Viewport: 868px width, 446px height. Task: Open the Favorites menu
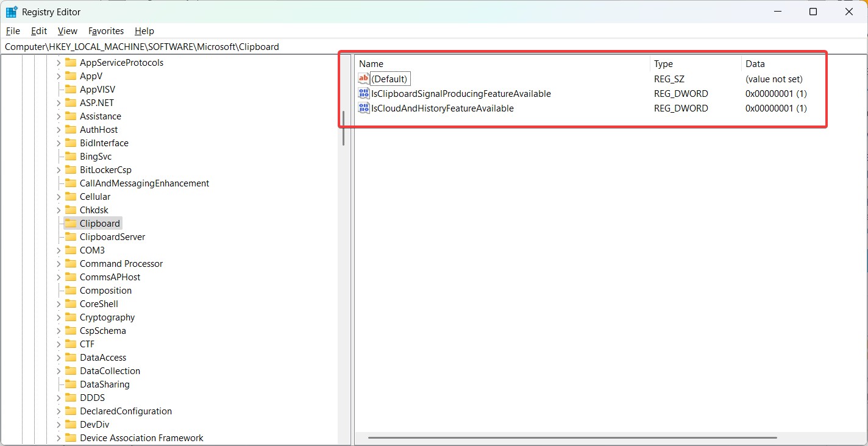tap(106, 30)
